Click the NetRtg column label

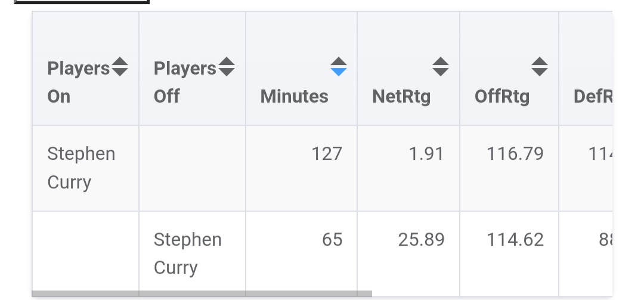401,96
